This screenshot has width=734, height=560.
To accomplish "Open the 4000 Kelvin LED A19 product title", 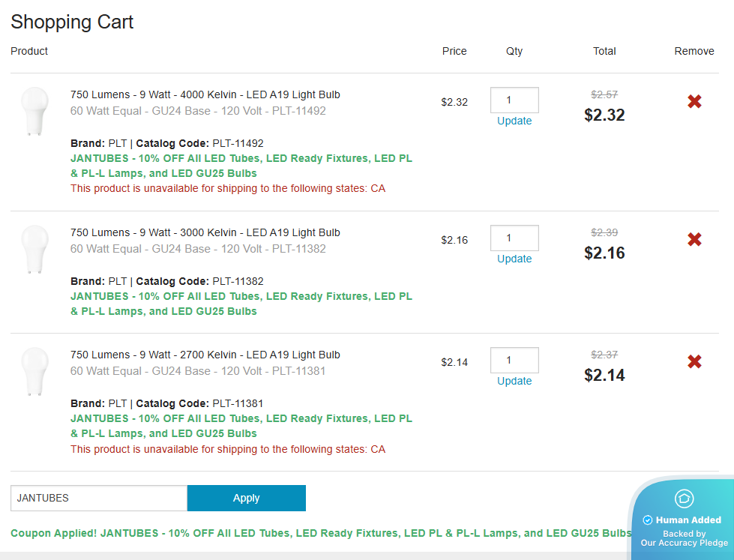I will (x=205, y=95).
